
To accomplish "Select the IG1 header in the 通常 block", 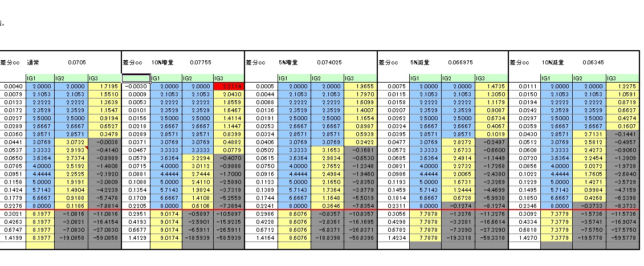I will coord(40,78).
